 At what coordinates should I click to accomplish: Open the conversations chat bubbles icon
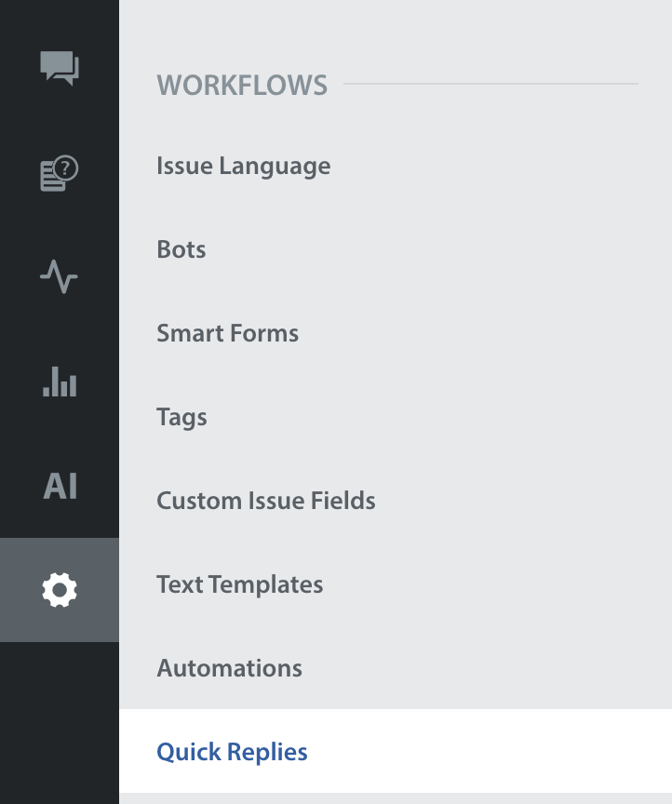tap(60, 68)
